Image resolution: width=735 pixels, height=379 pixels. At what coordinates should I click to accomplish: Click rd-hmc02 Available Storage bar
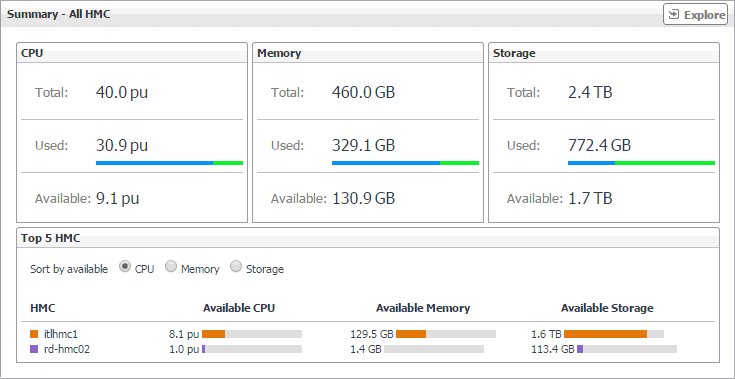(x=627, y=349)
